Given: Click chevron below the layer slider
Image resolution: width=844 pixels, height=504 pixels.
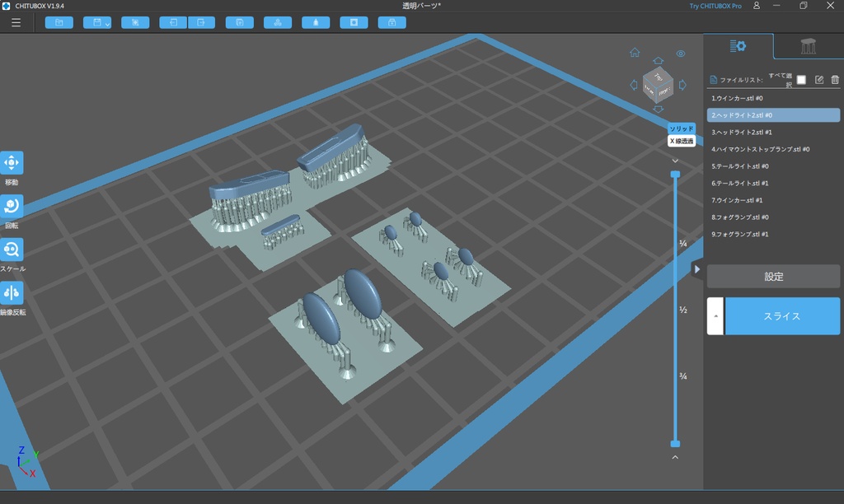Looking at the screenshot, I should pos(675,457).
